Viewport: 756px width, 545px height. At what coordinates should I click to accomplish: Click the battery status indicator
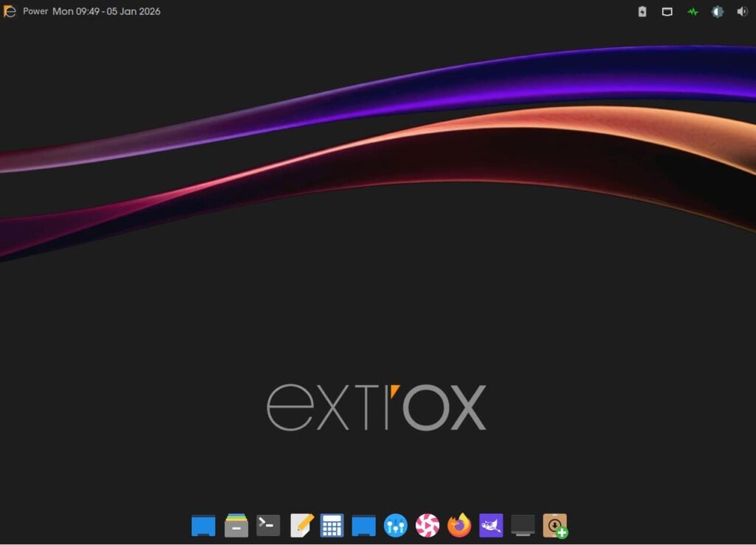point(642,12)
